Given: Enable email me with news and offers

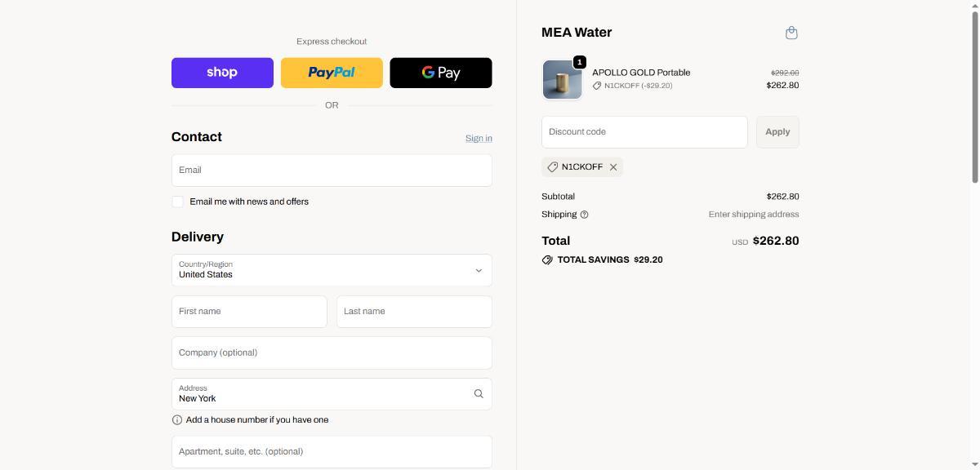Looking at the screenshot, I should [177, 202].
